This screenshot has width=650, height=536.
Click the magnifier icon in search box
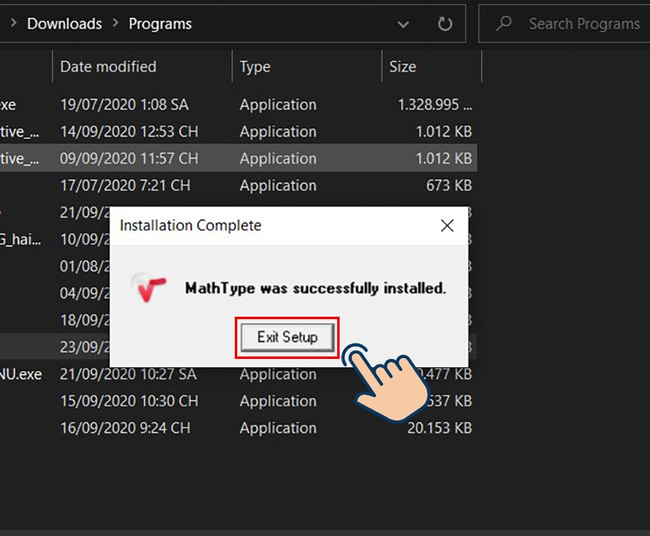click(505, 23)
